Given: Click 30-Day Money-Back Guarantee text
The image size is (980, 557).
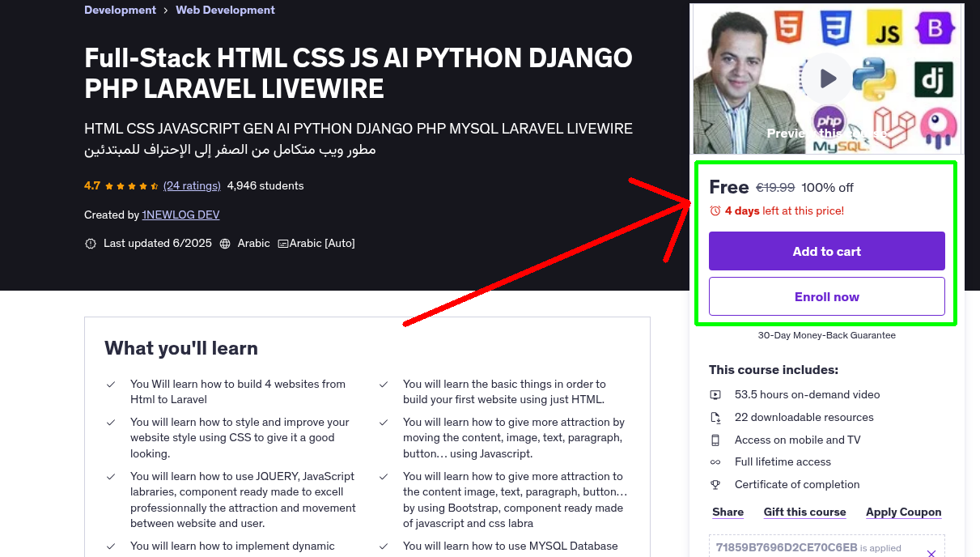Looking at the screenshot, I should (826, 335).
